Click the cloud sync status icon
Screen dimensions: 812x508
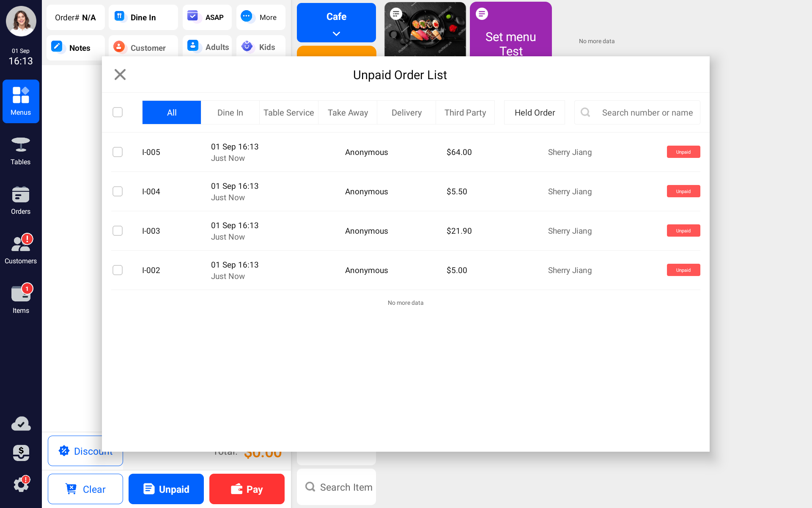coord(21,424)
